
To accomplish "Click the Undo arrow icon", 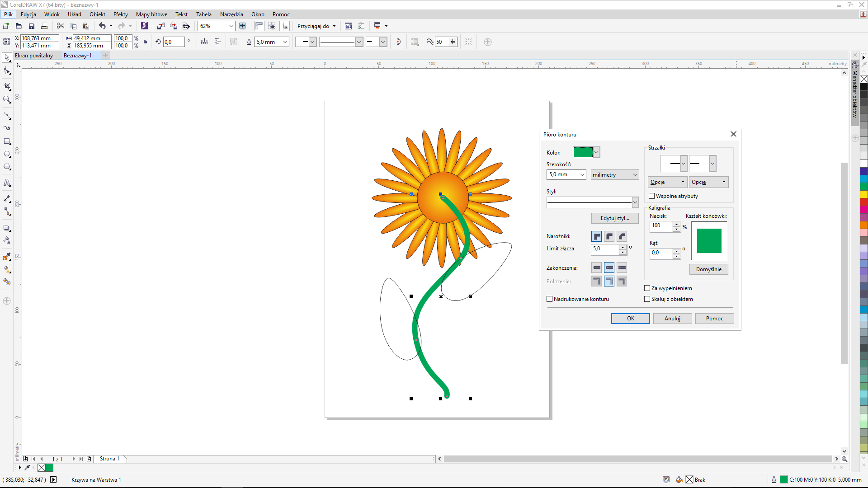I will 102,26.
